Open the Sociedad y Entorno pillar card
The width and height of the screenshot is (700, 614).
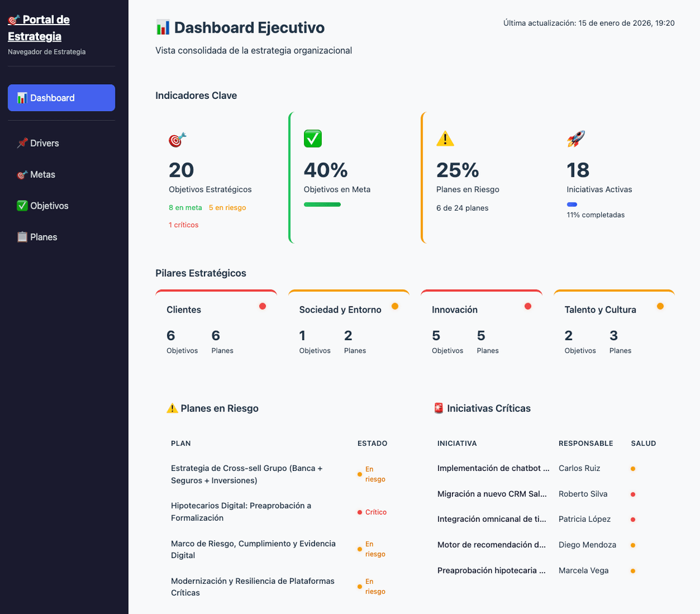[349, 327]
